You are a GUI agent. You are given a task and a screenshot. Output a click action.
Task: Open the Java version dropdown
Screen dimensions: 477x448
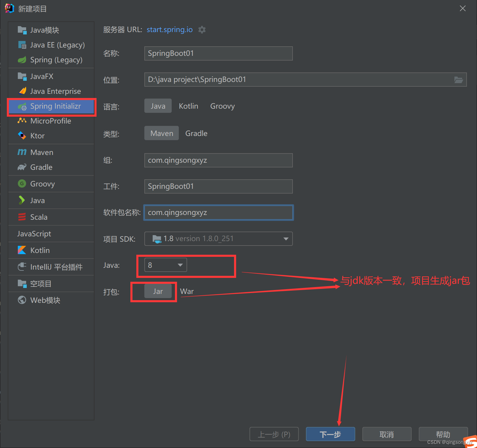[166, 265]
